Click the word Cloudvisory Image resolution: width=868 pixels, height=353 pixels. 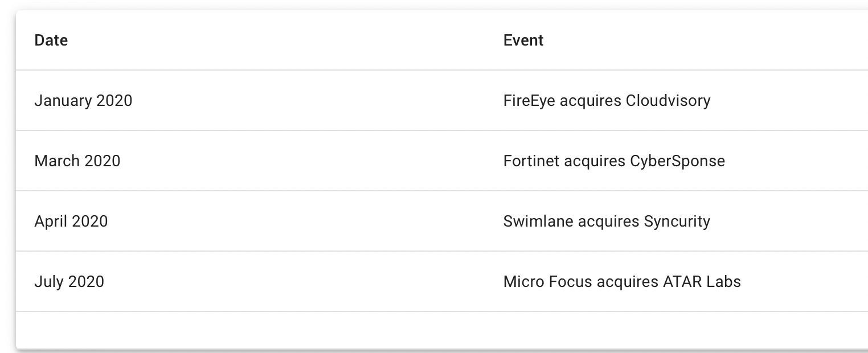tap(668, 101)
